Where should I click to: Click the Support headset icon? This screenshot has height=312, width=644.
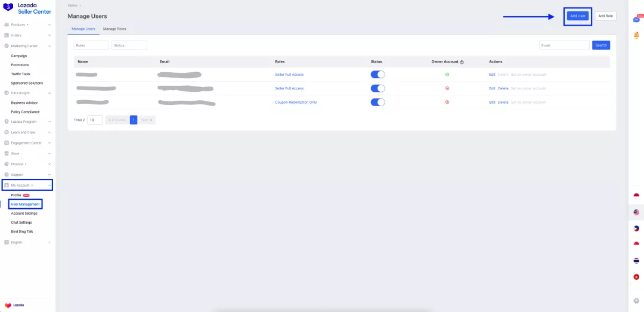click(x=7, y=175)
